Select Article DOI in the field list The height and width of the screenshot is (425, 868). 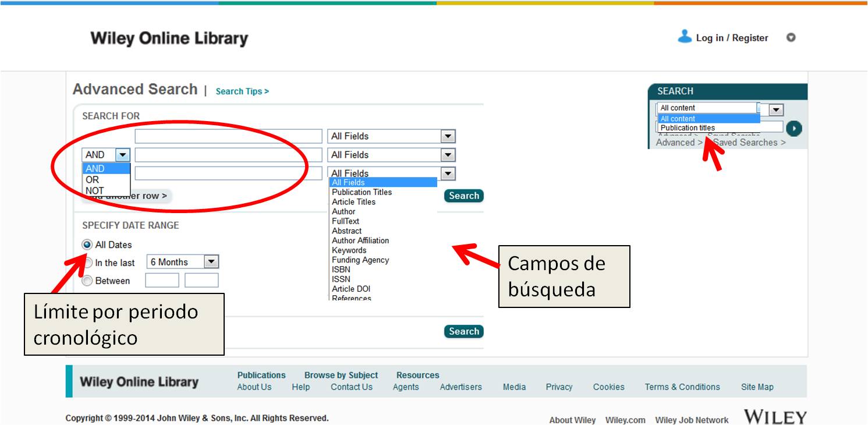tap(351, 289)
